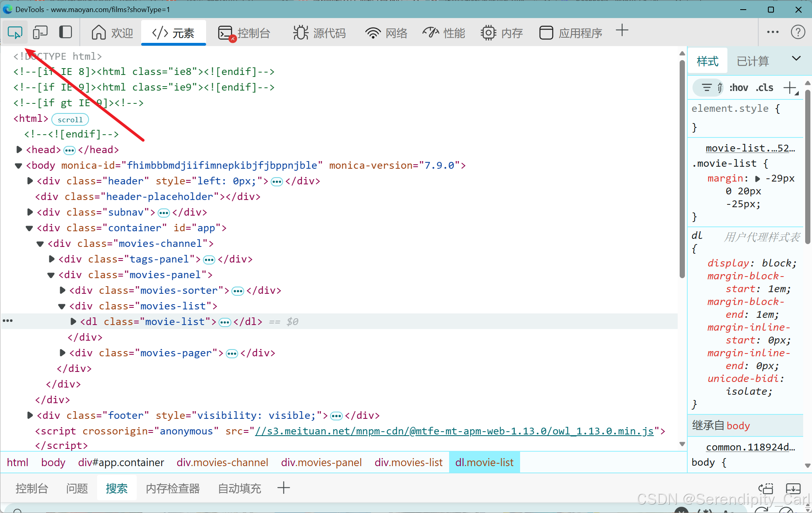Viewport: 812px width, 513px height.
Task: Open the styles pane more tabs chevron
Action: coord(796,59)
